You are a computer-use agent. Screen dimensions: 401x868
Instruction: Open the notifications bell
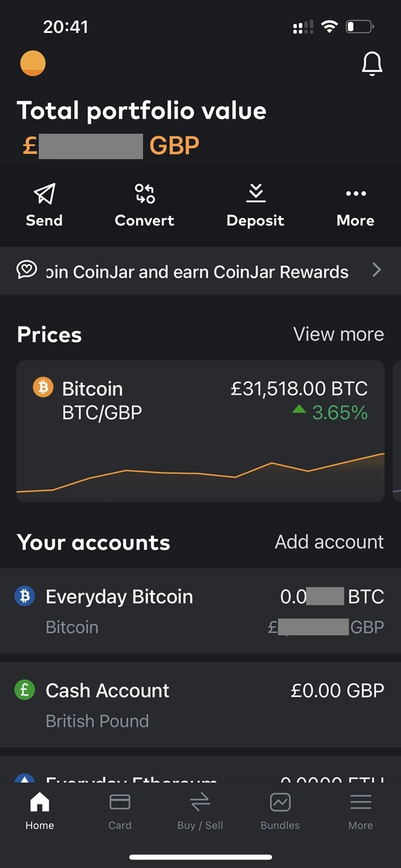coord(372,64)
